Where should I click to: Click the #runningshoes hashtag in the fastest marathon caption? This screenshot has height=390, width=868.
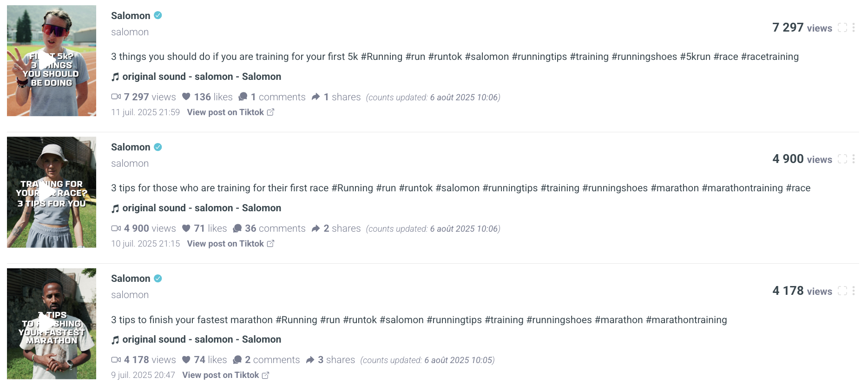(559, 320)
